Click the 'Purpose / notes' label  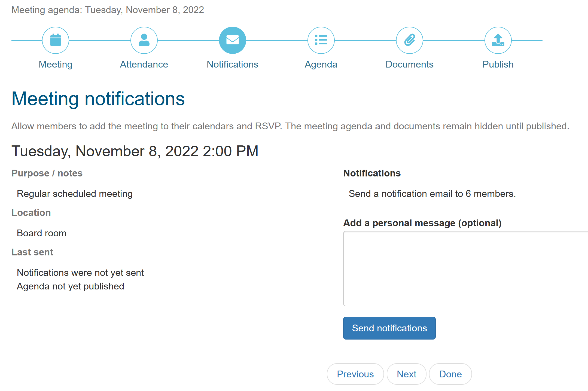[x=47, y=173]
